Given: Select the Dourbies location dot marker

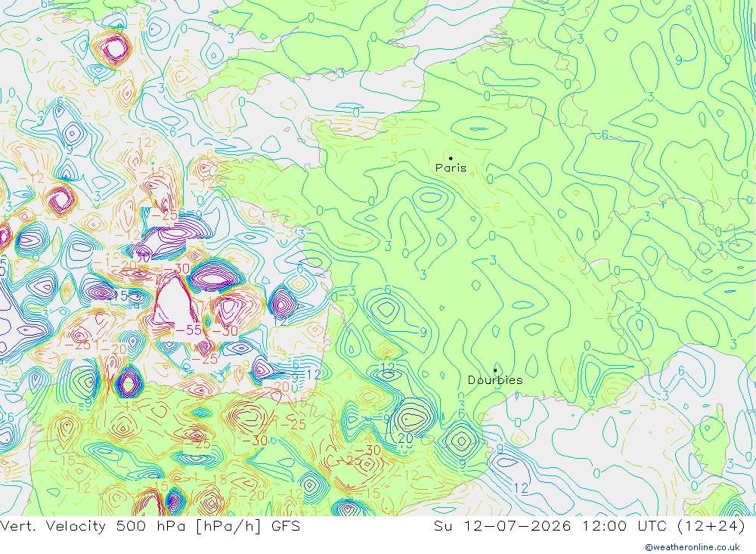Looking at the screenshot, I should [495, 370].
